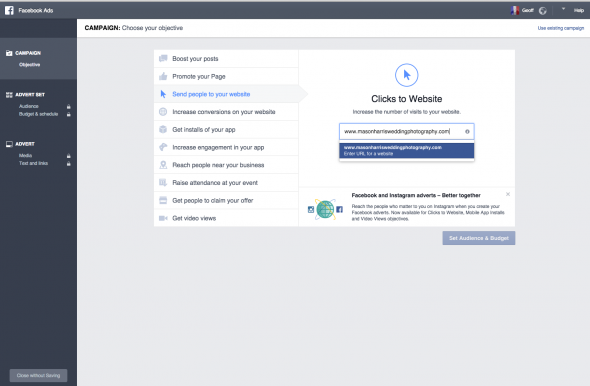Choose Increase engagement in your app

[x=226, y=147]
